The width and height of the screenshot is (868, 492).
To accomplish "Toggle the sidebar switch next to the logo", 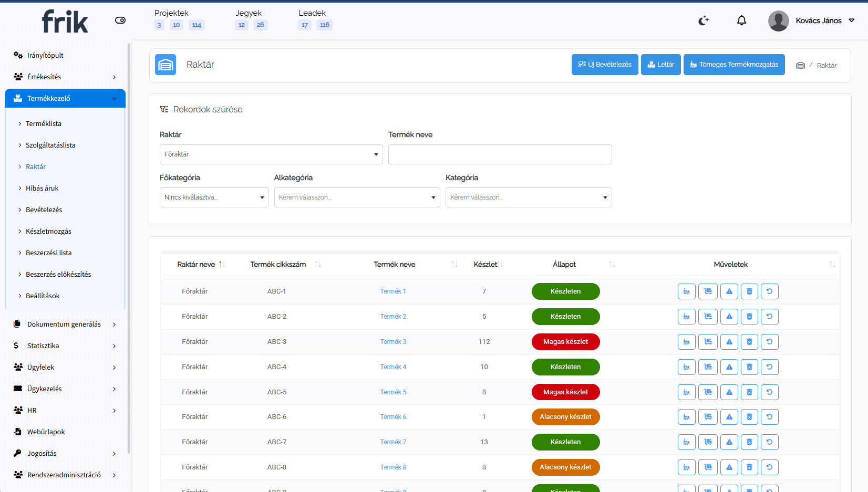I will (x=120, y=20).
